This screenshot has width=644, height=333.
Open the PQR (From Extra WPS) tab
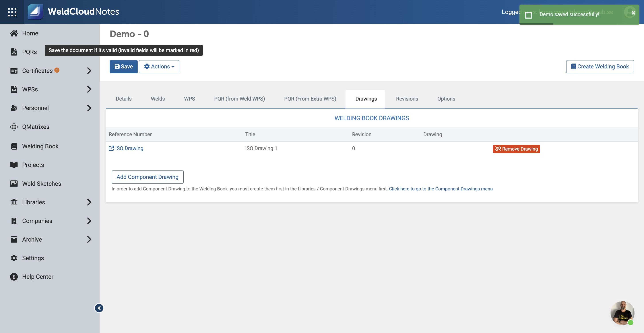310,99
